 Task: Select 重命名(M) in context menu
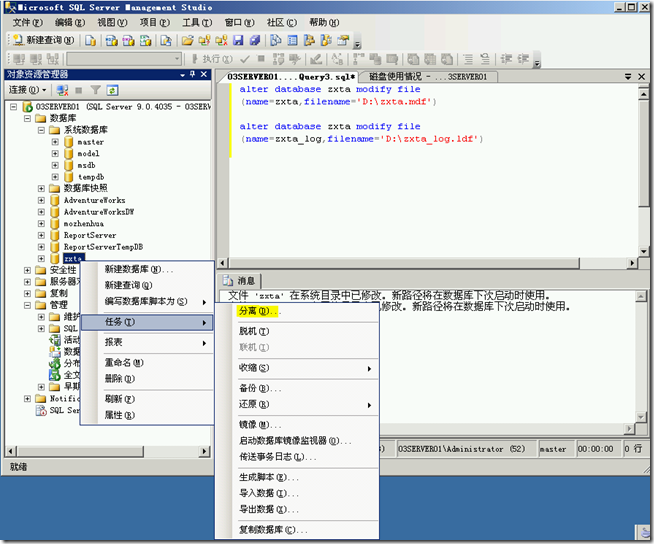pos(147,363)
